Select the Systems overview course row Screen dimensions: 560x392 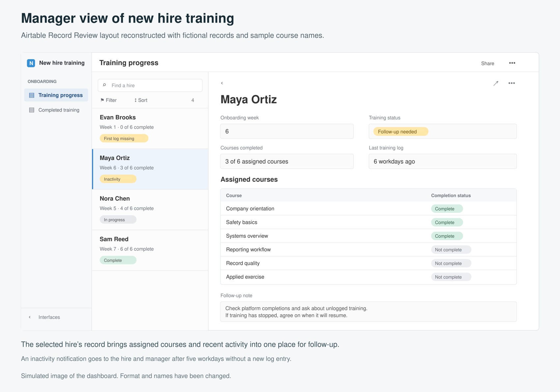(368, 236)
